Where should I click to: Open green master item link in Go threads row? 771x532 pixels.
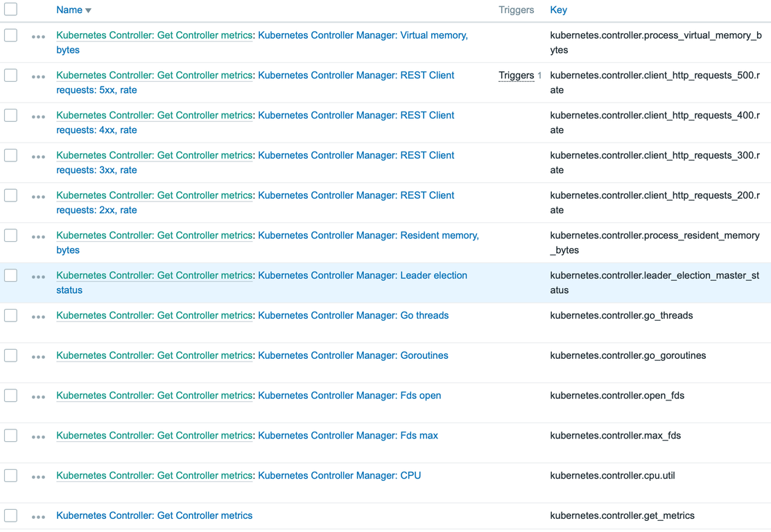tap(155, 315)
